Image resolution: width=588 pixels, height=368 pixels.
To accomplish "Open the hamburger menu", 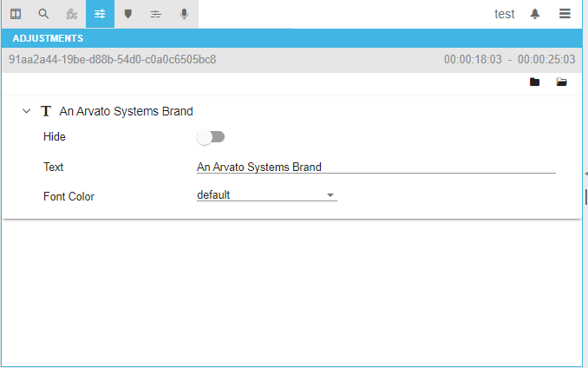I will tap(565, 14).
